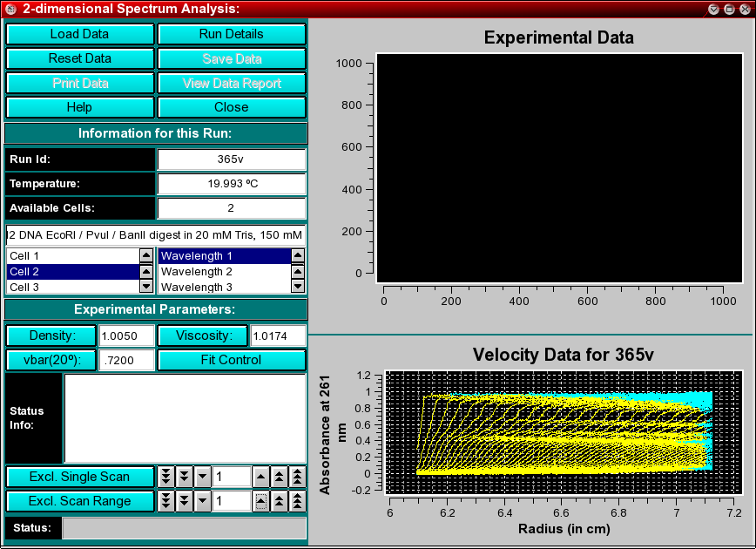Click the vbar(20º) value input field

click(x=126, y=360)
